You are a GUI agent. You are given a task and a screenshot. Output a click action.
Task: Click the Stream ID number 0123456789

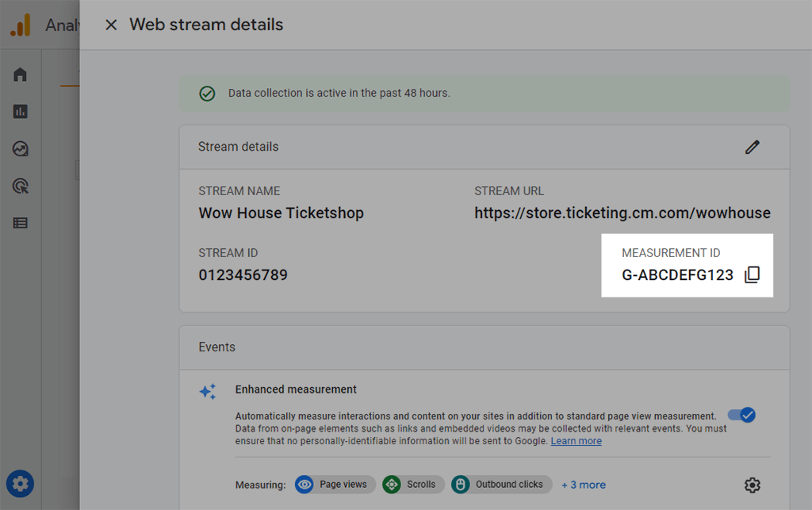(x=243, y=275)
